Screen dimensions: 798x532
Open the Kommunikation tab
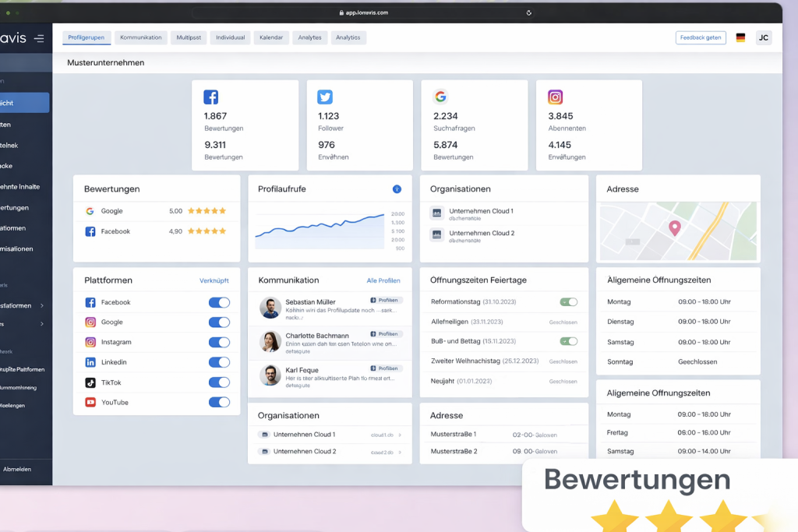click(x=141, y=37)
